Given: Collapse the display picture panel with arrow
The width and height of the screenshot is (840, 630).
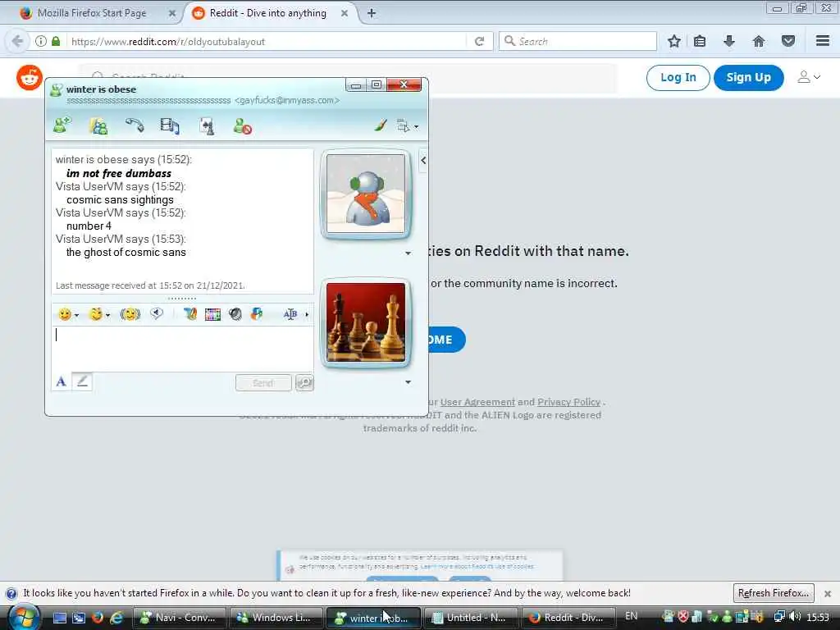Looking at the screenshot, I should tap(423, 160).
